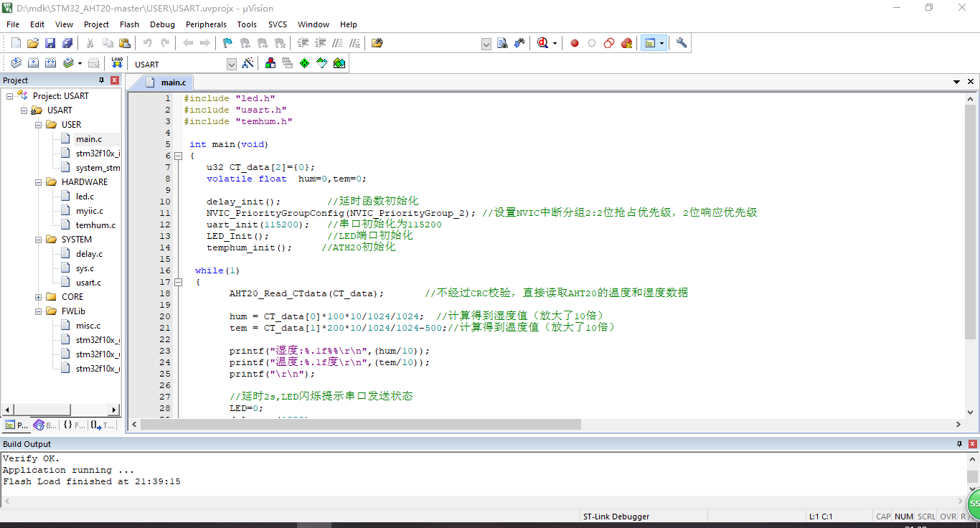
Task: Open the Flash menu
Action: click(129, 24)
